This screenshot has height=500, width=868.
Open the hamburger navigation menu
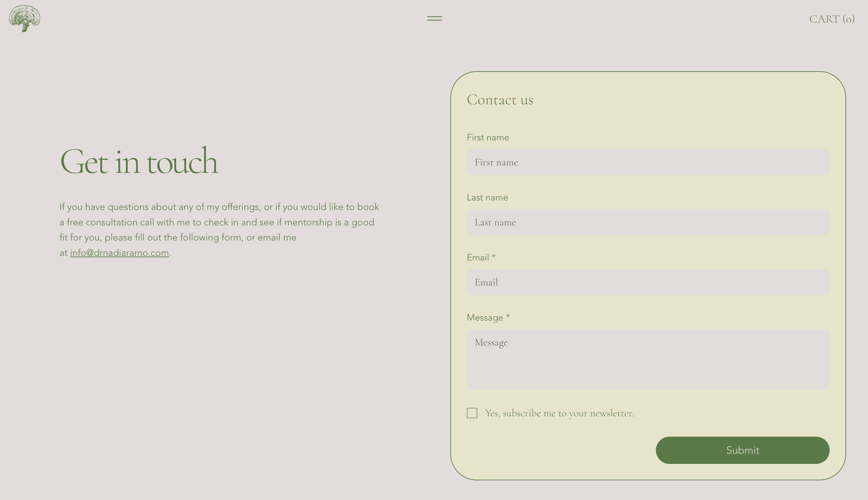(x=434, y=18)
